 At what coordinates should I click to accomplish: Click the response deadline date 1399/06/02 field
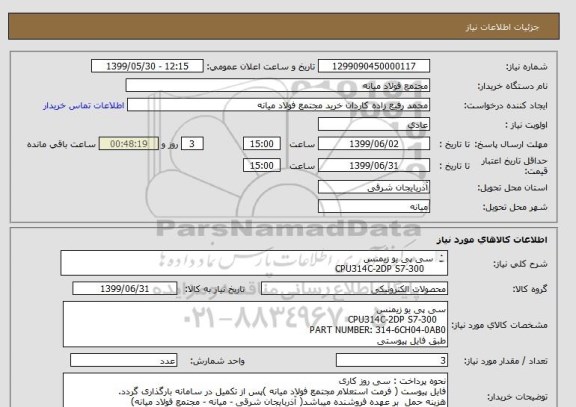click(374, 143)
